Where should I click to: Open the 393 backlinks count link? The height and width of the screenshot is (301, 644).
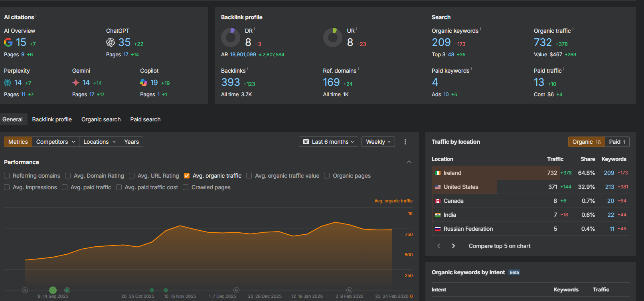pyautogui.click(x=231, y=82)
